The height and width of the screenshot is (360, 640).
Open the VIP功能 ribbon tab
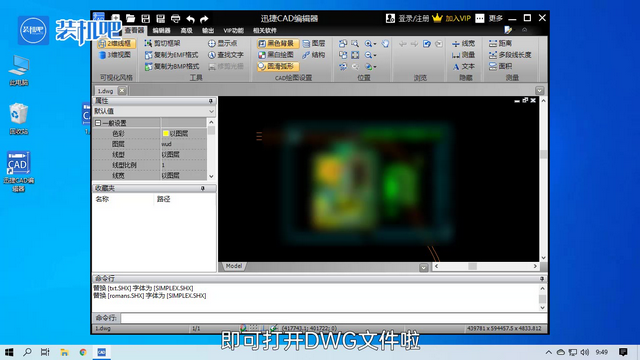coord(233,31)
